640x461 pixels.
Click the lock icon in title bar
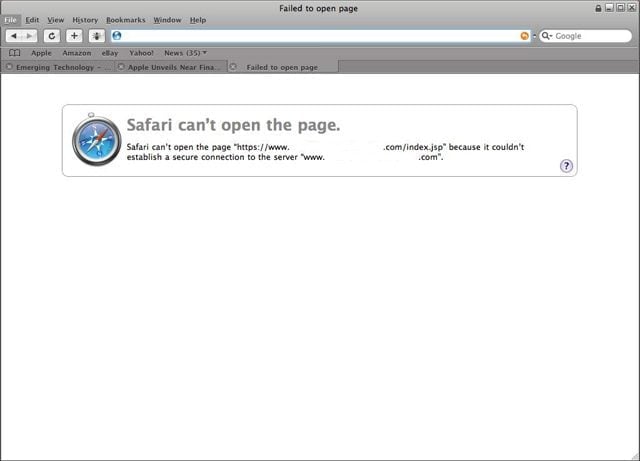tap(598, 8)
